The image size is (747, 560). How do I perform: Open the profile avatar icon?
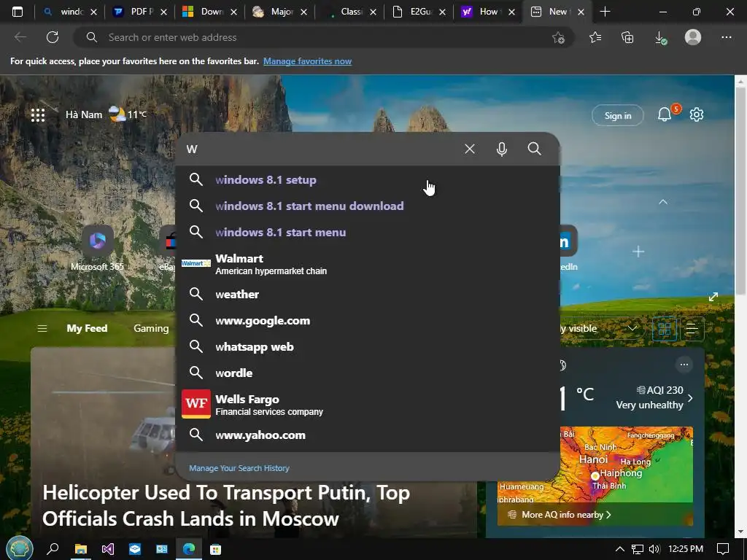click(x=693, y=37)
